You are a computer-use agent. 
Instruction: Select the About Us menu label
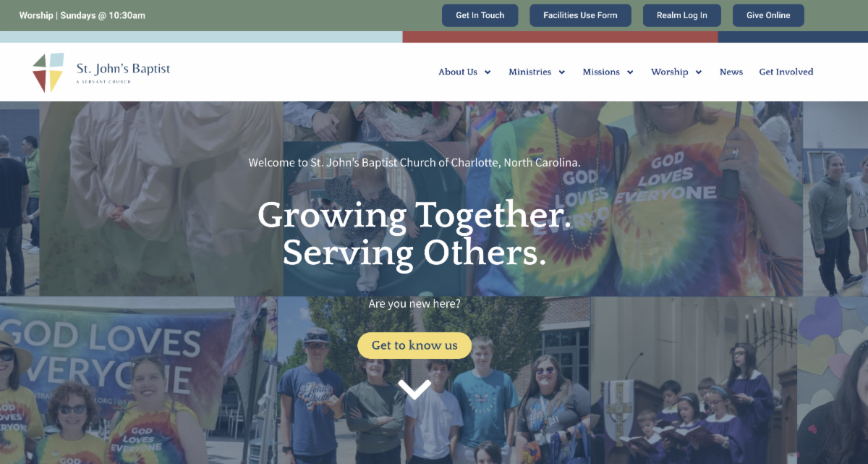click(458, 72)
